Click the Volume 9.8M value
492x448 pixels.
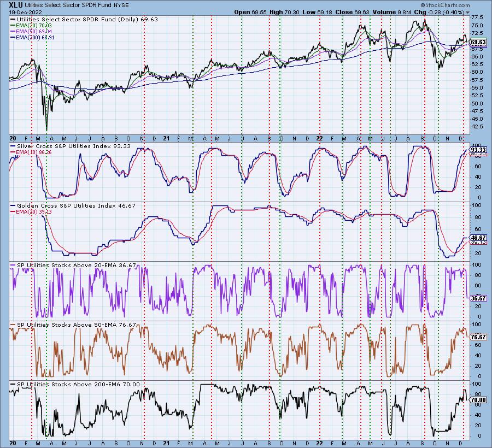coord(391,12)
